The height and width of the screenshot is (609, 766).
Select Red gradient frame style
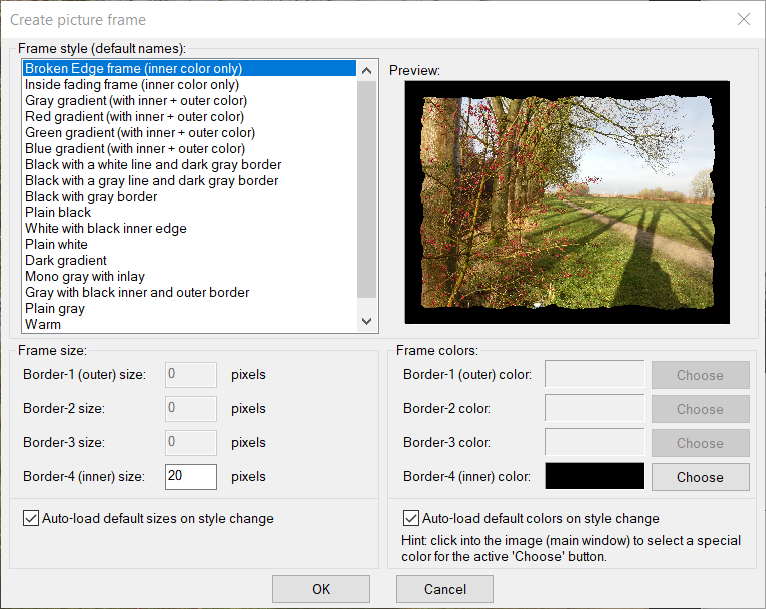pyautogui.click(x=134, y=117)
